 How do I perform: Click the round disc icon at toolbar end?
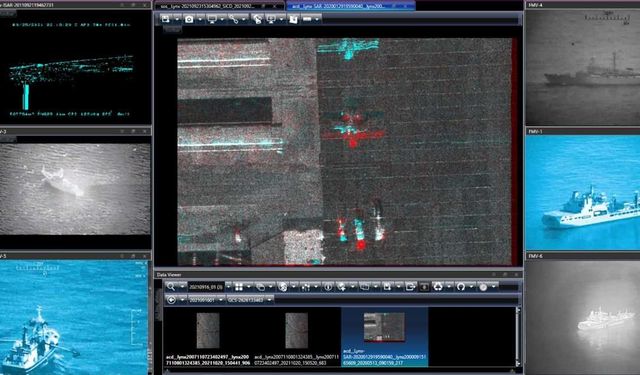click(483, 287)
